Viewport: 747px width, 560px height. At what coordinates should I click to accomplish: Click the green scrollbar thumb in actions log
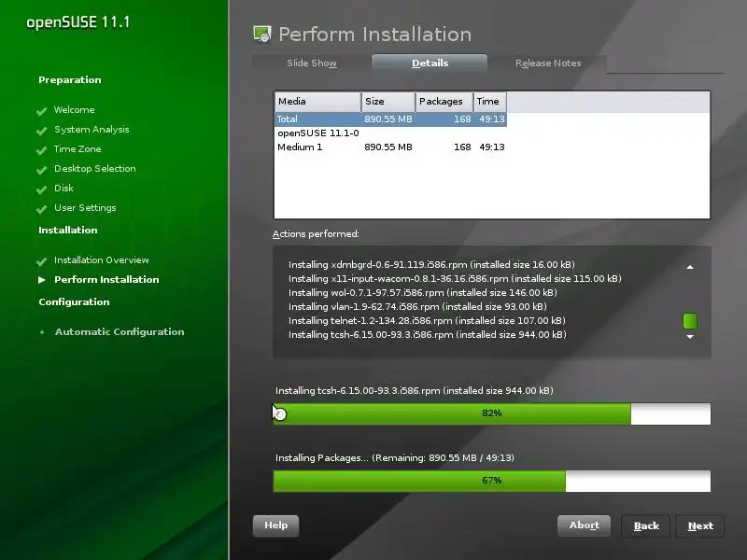click(690, 321)
